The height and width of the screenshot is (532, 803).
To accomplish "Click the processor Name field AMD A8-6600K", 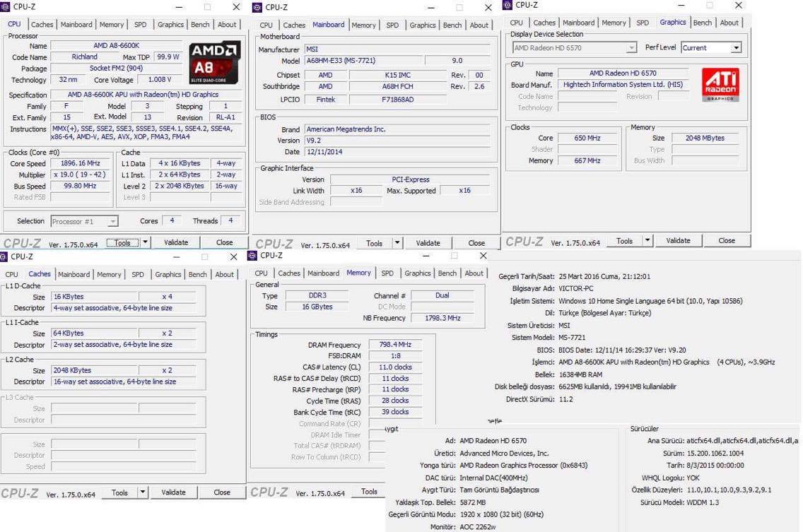I will [116, 46].
